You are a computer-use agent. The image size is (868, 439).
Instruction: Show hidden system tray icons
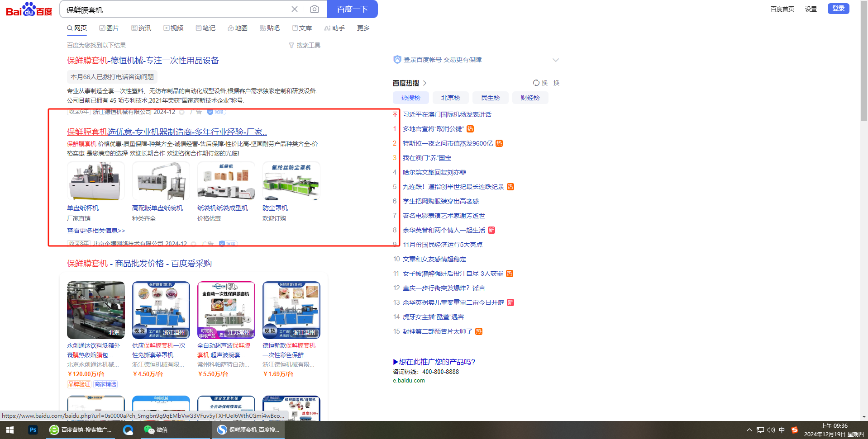[x=749, y=430]
